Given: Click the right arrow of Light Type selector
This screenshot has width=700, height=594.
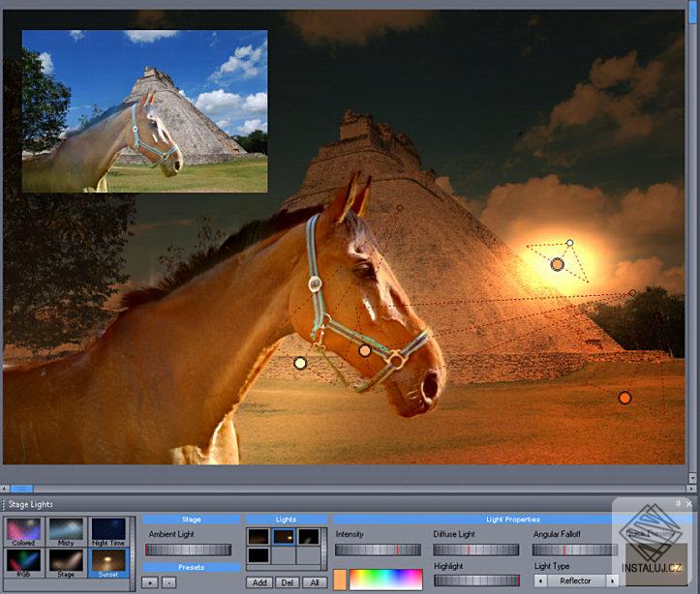Looking at the screenshot, I should (x=611, y=580).
